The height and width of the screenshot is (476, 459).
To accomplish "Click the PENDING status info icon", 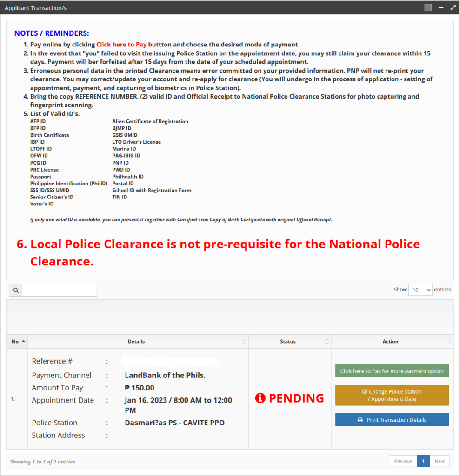I will (260, 398).
